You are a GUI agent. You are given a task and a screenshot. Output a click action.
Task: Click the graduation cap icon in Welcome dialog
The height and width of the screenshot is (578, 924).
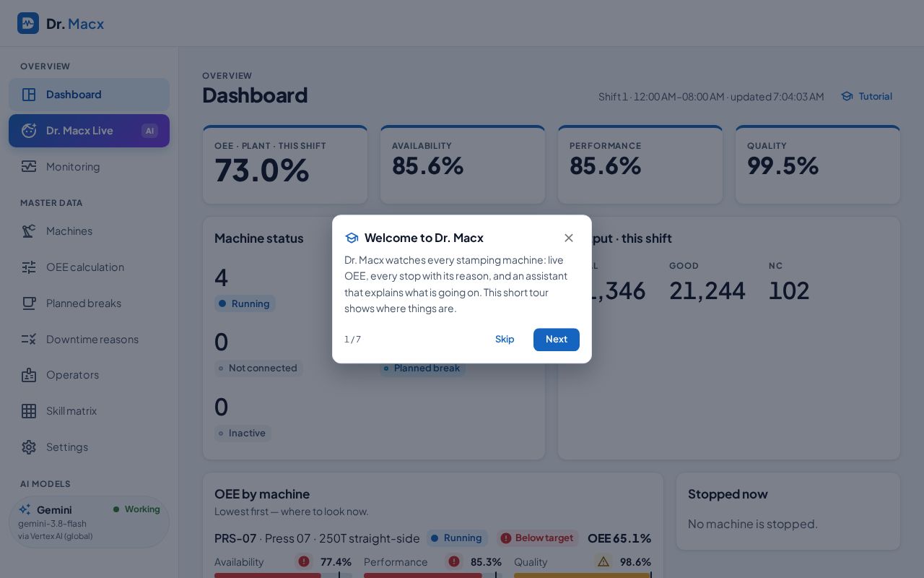pos(352,238)
